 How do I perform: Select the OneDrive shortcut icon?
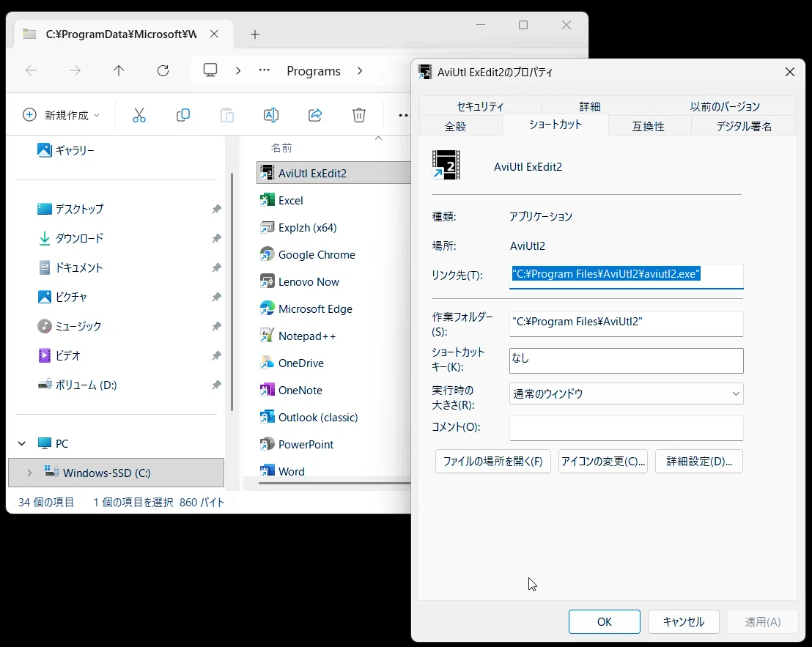coord(267,363)
